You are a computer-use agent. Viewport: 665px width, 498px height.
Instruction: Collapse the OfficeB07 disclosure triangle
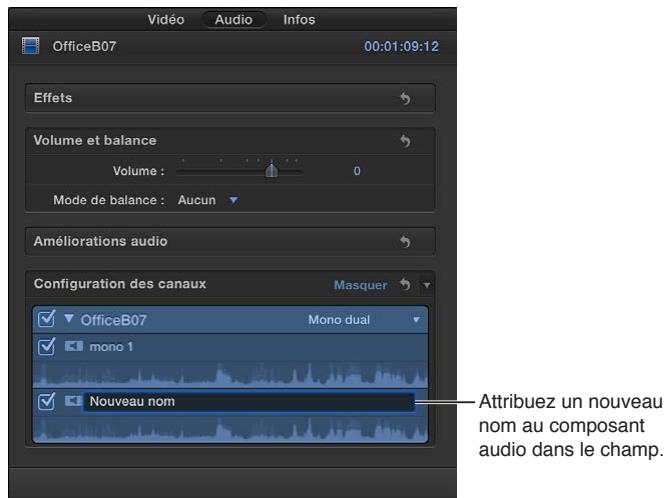point(69,319)
